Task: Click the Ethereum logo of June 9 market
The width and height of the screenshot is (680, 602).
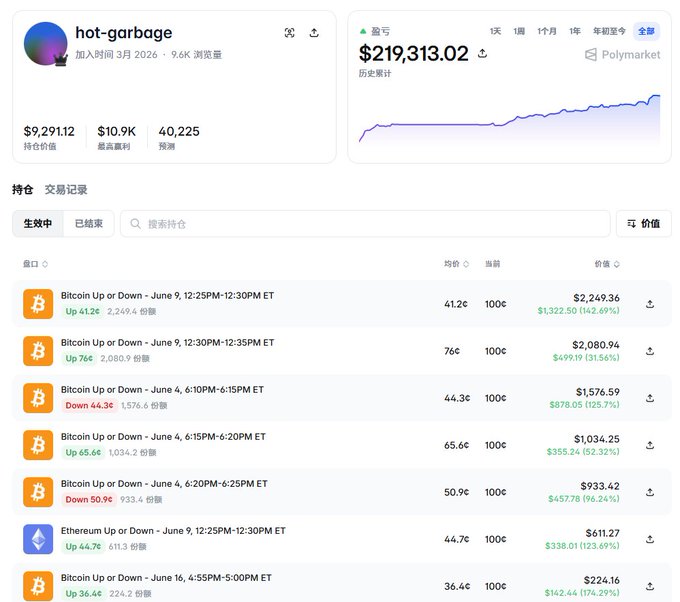Action: pos(38,539)
